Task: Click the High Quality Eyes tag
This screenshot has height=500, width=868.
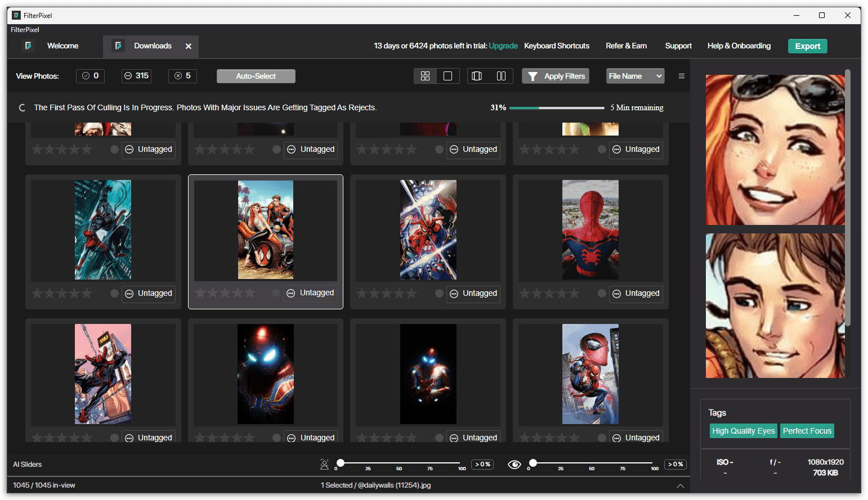Action: click(744, 431)
